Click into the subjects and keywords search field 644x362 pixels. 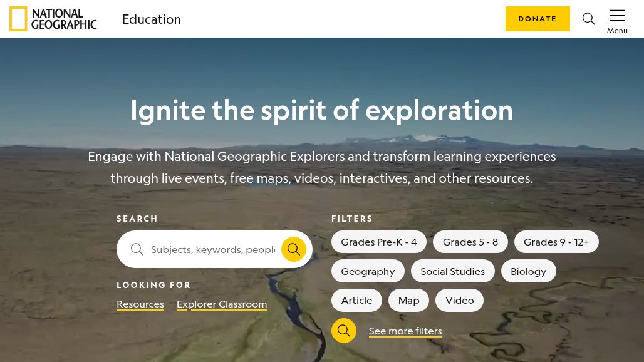point(213,249)
